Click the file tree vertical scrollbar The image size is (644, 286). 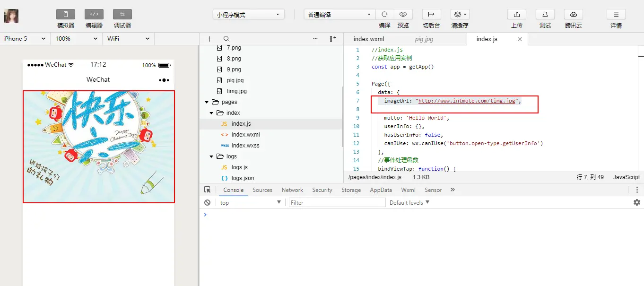343,116
